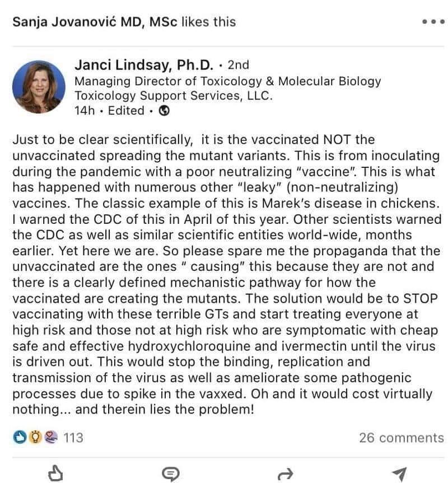Viewport: 448px width, 483px height.
Task: View Janci Lindsay's profile photo
Action: click(x=39, y=87)
